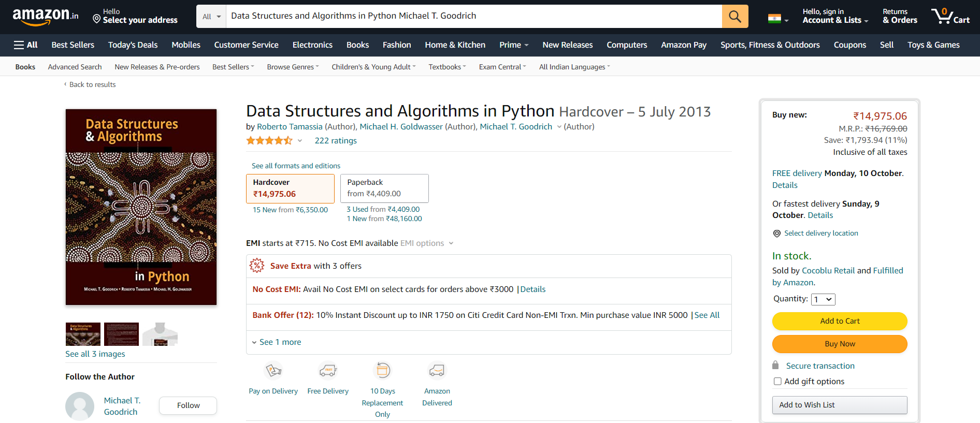Click the location pin beside Select your address
The height and width of the screenshot is (423, 980).
tap(96, 19)
